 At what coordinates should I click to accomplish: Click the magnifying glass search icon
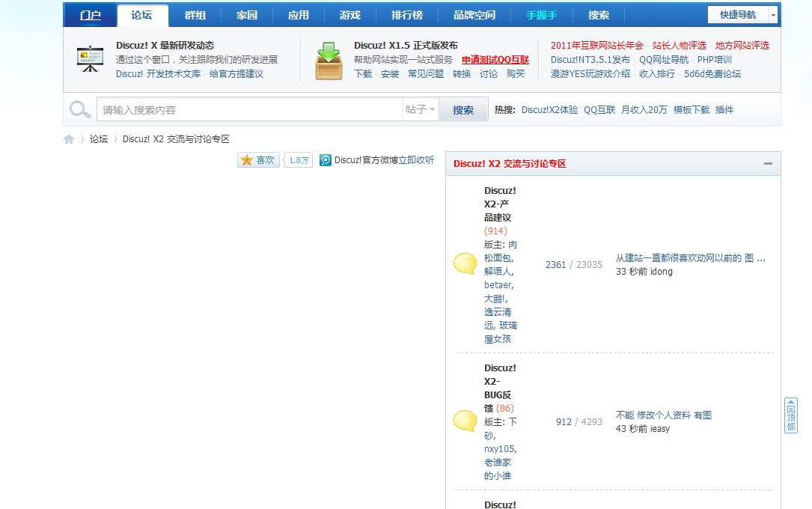pos(80,109)
